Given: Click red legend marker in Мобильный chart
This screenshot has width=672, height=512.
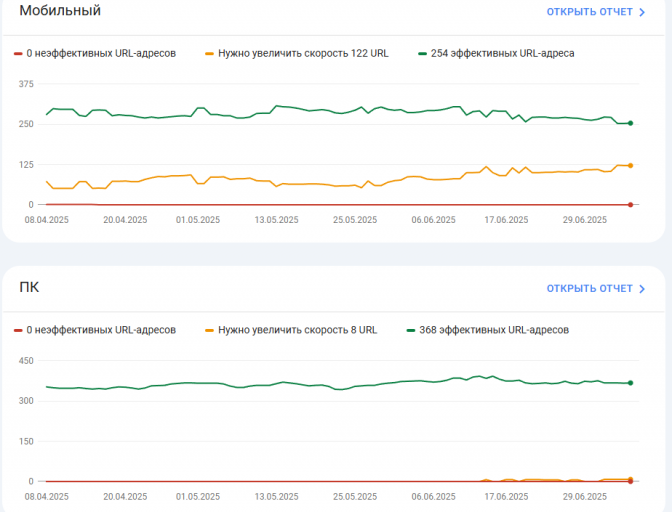Looking at the screenshot, I should point(18,54).
